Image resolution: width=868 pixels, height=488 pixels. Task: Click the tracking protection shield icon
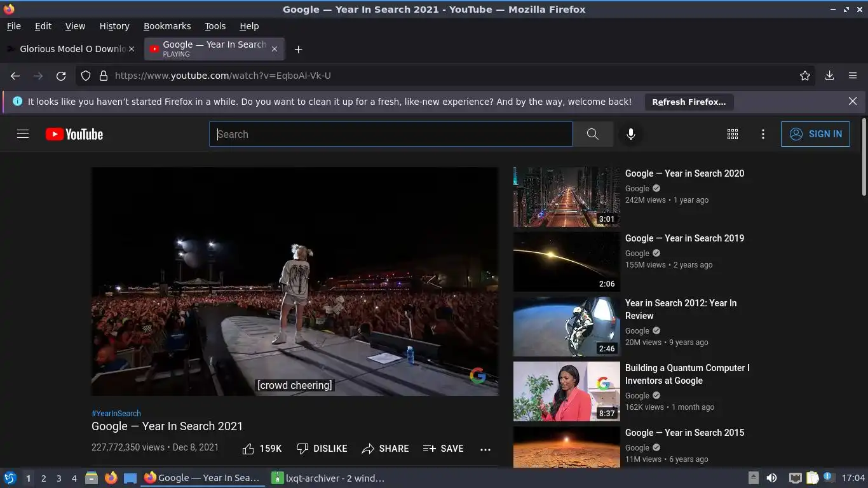pos(86,76)
